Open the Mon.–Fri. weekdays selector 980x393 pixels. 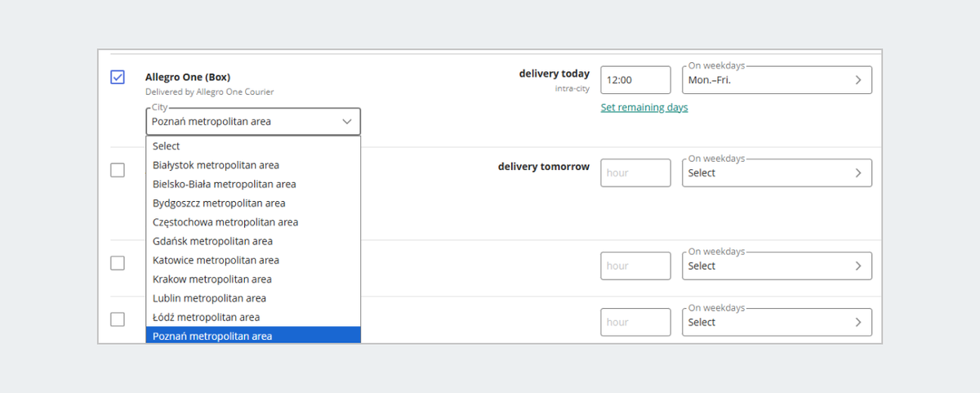pyautogui.click(x=768, y=80)
